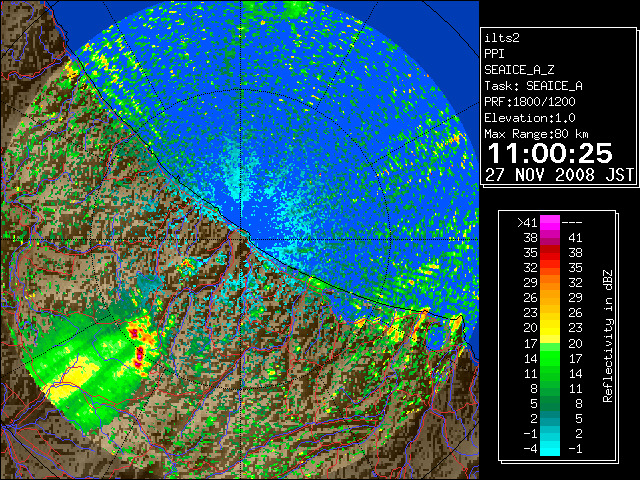Select the orange swatch in the 29–32 row
The image size is (640, 480).
(550, 282)
